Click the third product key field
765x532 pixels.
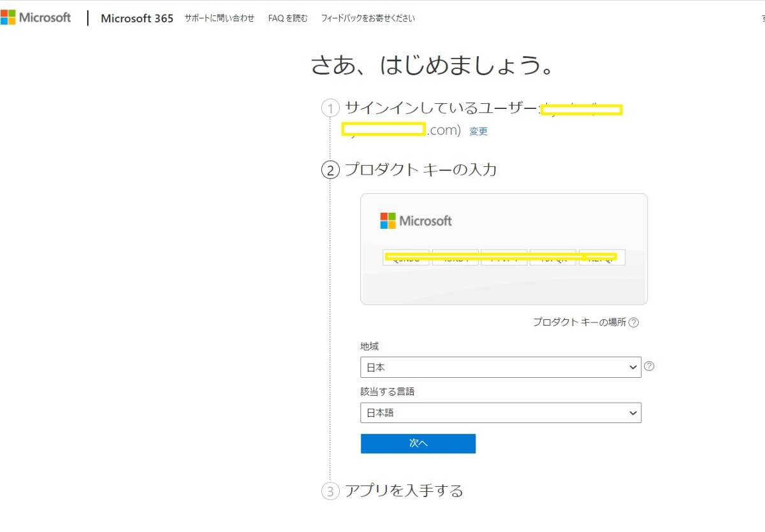[x=504, y=257]
